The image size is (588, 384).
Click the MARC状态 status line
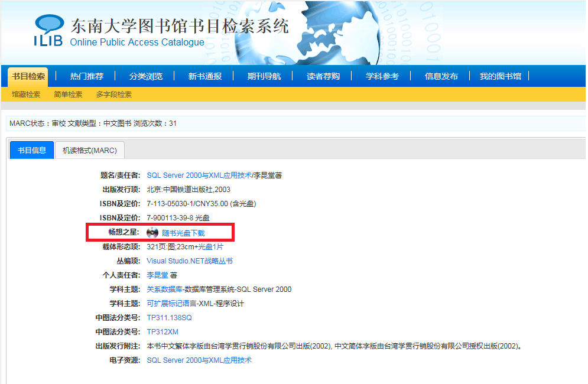[93, 123]
